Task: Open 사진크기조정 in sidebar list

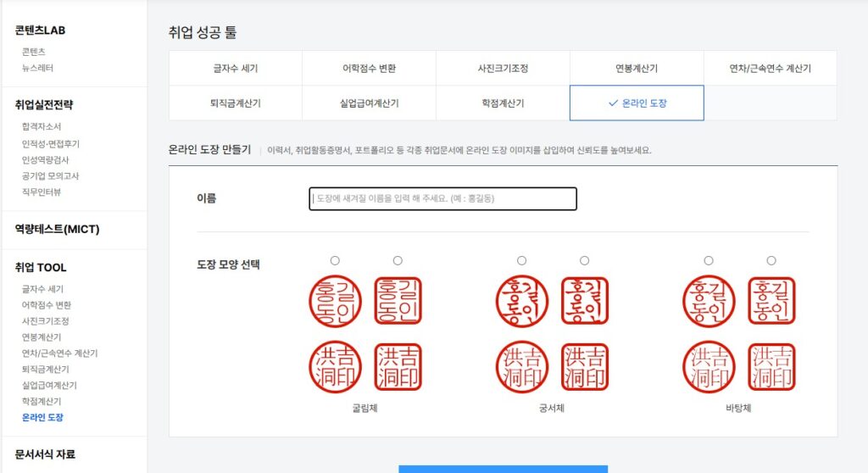Action: (46, 320)
